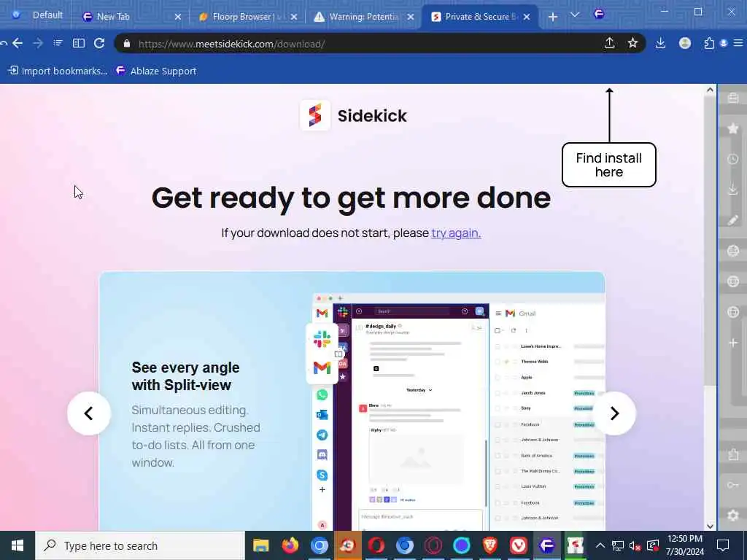
Task: Open passwords key icon in right sidebar
Action: pyautogui.click(x=733, y=485)
